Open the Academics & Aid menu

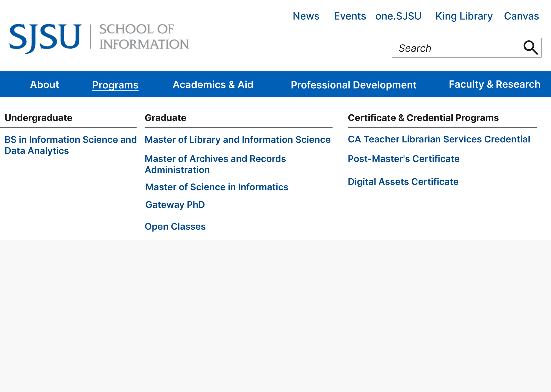pyautogui.click(x=213, y=84)
